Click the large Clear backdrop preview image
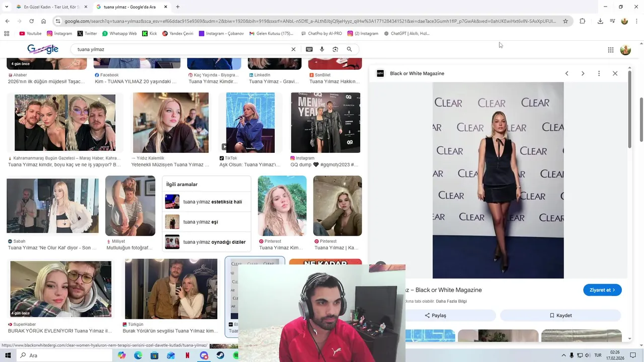Image resolution: width=644 pixels, height=362 pixels. coord(498,180)
